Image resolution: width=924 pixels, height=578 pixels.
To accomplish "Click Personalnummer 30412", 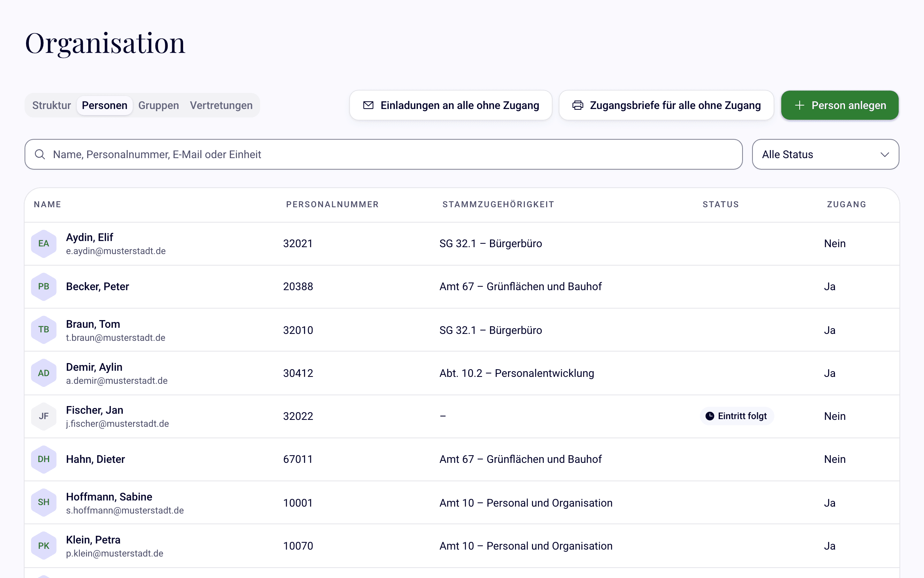I will (x=298, y=373).
